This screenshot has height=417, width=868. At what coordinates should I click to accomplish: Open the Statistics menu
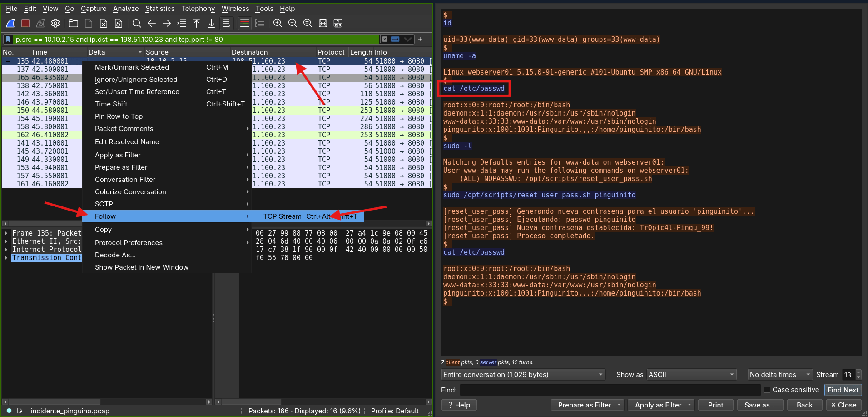(x=160, y=8)
